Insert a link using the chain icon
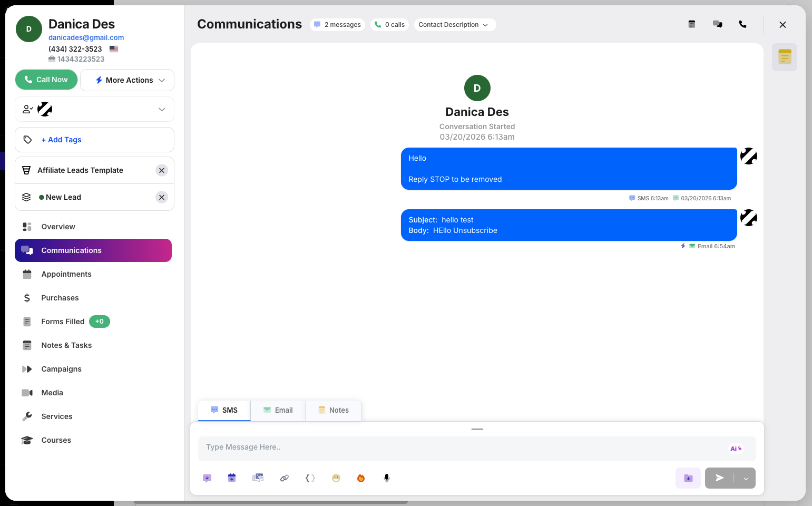The width and height of the screenshot is (812, 506). click(285, 478)
